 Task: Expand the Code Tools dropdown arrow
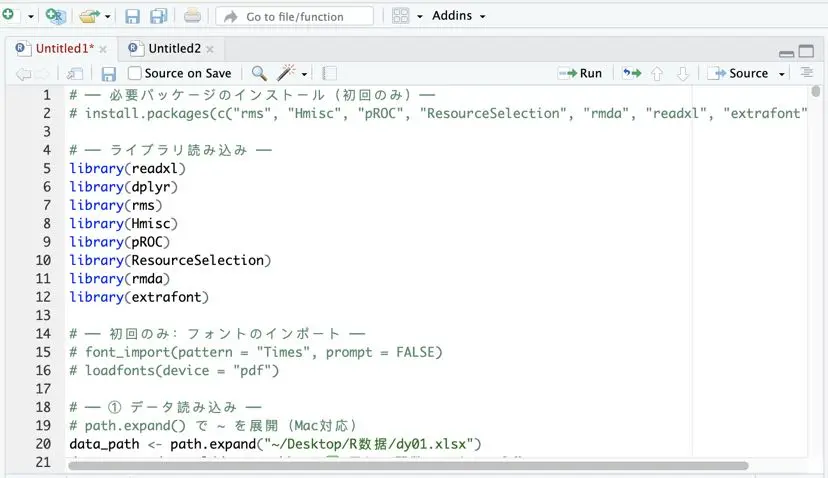(304, 74)
